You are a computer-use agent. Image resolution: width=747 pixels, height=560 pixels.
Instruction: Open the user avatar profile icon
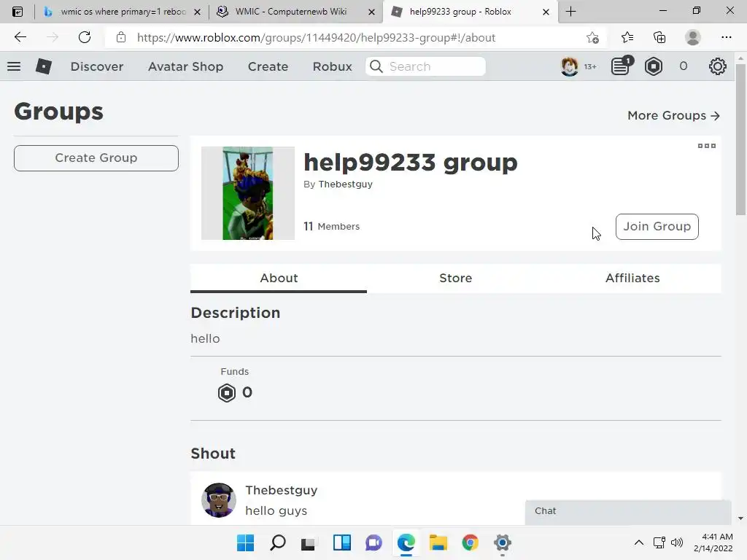coord(569,66)
